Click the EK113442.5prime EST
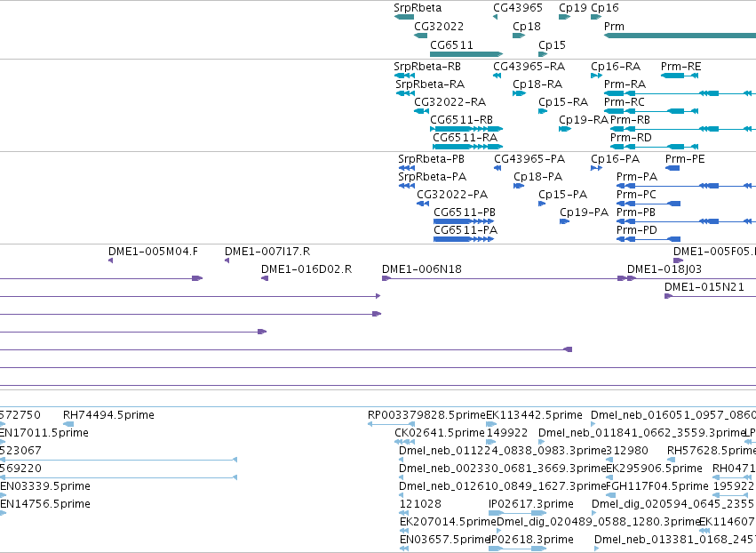756x553 pixels. (x=491, y=424)
